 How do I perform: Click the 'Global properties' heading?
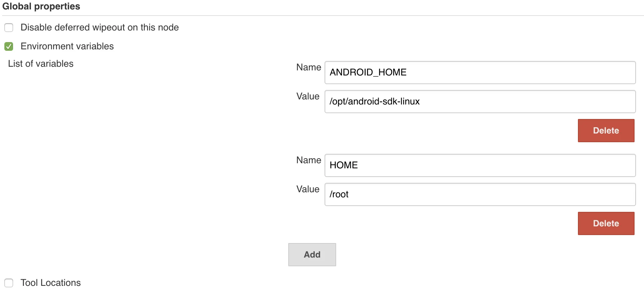pyautogui.click(x=41, y=7)
